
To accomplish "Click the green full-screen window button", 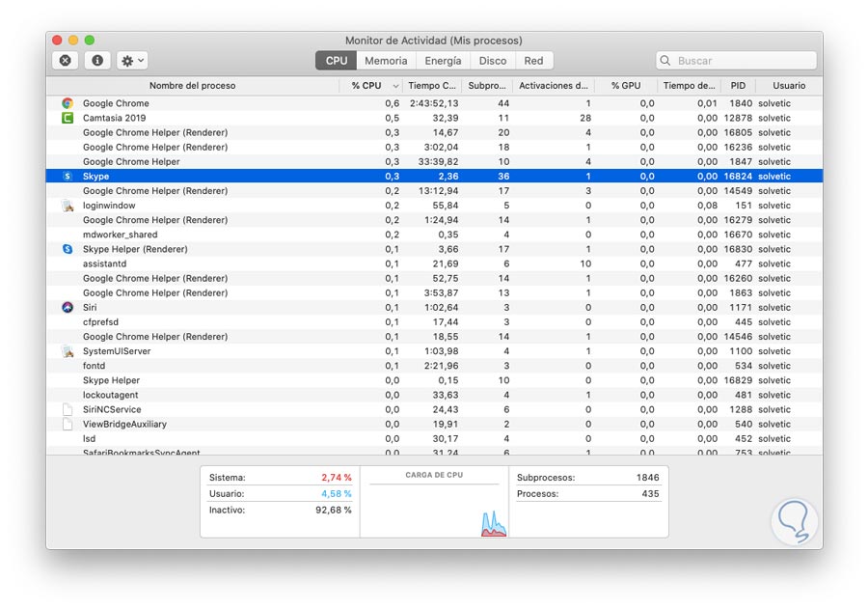I will click(90, 40).
